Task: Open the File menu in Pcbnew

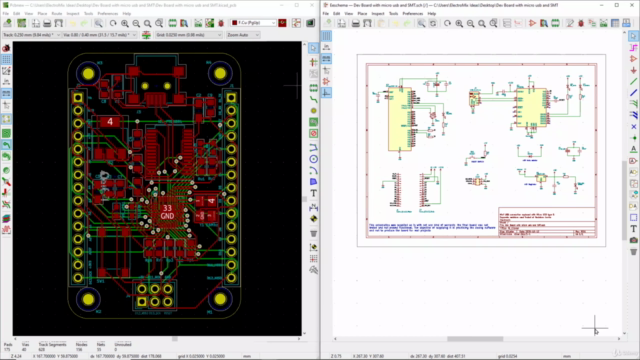Action: coord(6,13)
